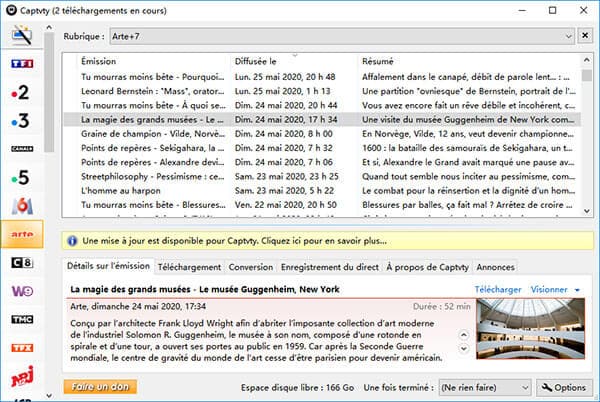Switch to Téléchargement tab
600x402 pixels.
(x=189, y=267)
